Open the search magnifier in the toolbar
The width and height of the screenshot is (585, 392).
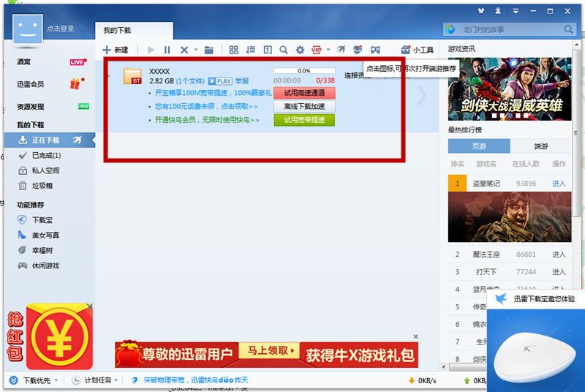point(284,50)
